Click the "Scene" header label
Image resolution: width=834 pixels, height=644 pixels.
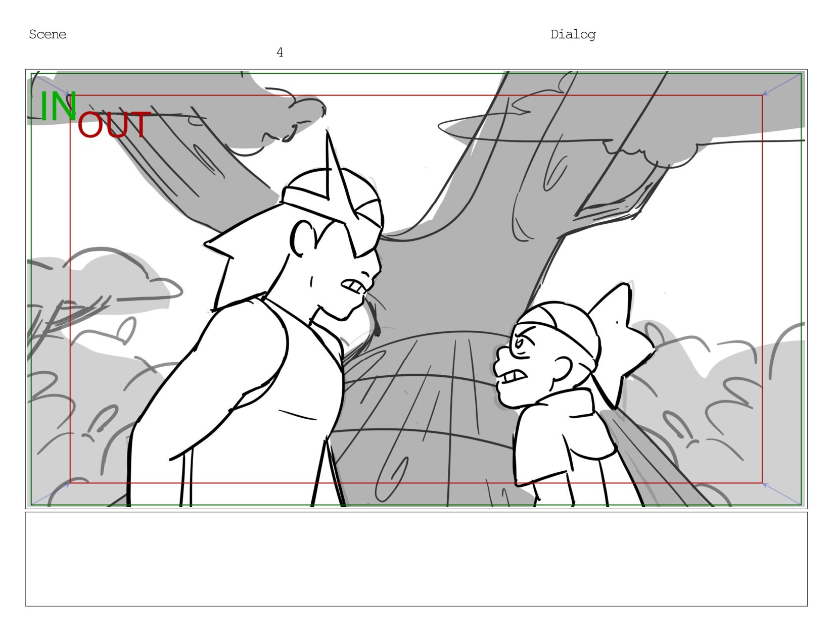point(48,34)
